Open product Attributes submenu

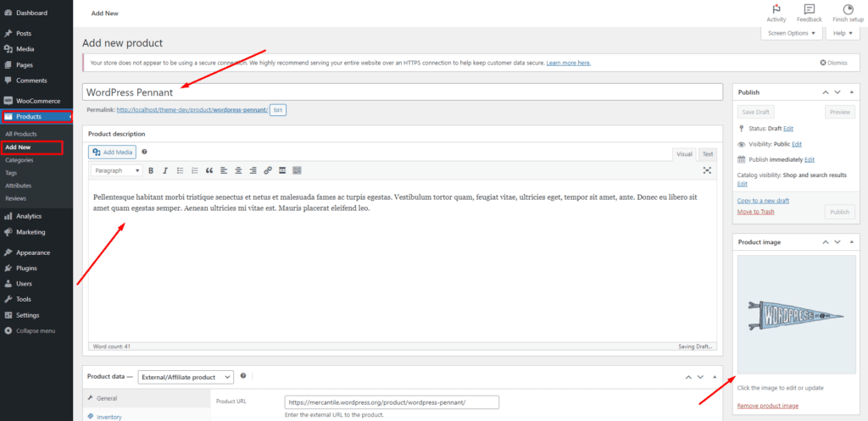[19, 186]
